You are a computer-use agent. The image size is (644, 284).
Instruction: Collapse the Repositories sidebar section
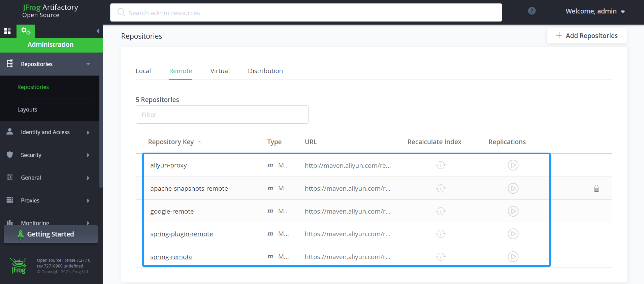coord(88,64)
